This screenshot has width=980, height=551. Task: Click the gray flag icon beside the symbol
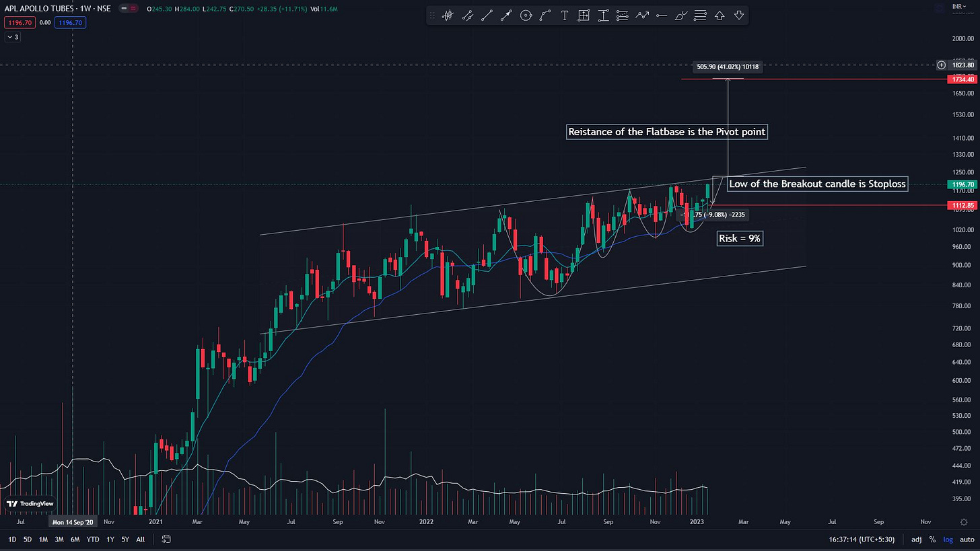(x=125, y=9)
